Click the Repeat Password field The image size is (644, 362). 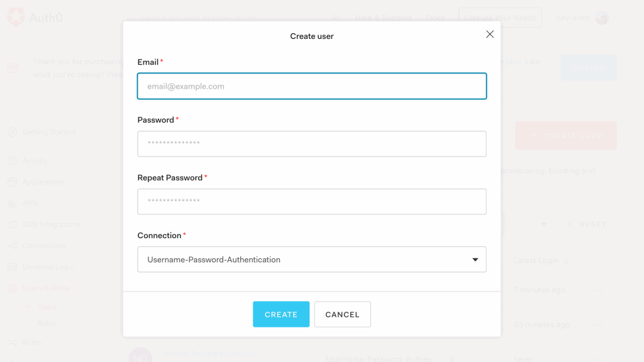pyautogui.click(x=312, y=202)
